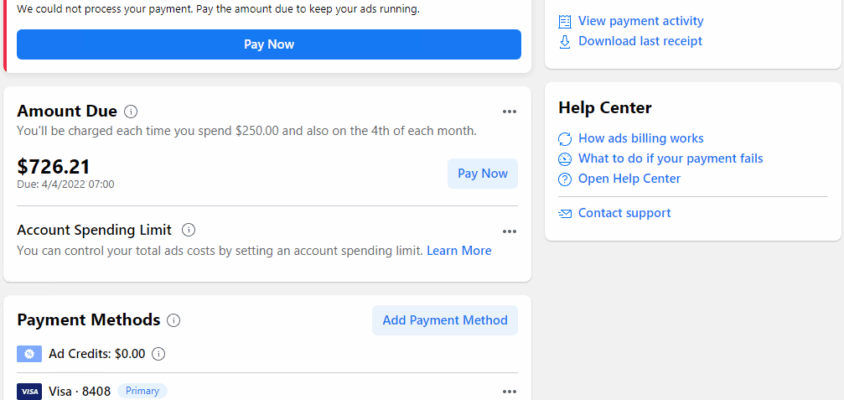Open the Visa 8408 card options menu
Image resolution: width=844 pixels, height=400 pixels.
(x=509, y=391)
